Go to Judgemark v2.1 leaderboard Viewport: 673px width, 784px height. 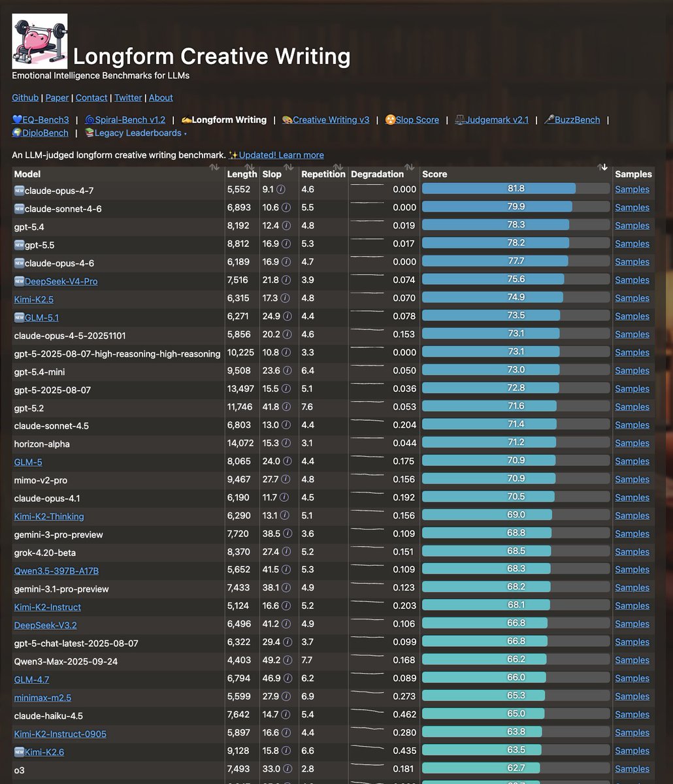click(x=491, y=120)
